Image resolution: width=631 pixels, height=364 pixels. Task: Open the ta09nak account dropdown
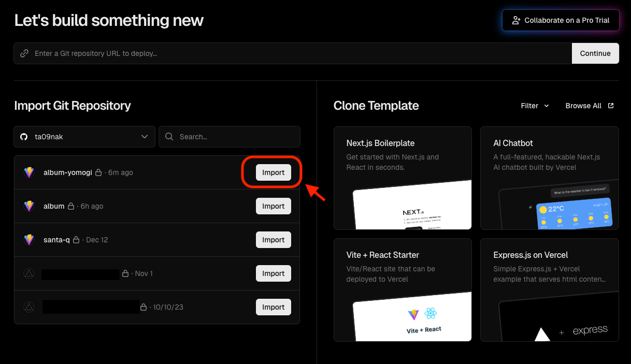coord(84,137)
